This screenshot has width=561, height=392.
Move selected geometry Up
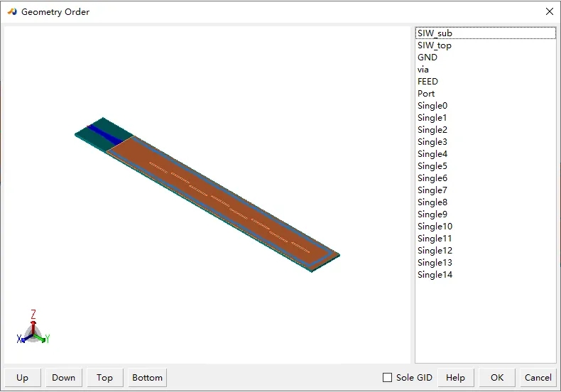(23, 378)
